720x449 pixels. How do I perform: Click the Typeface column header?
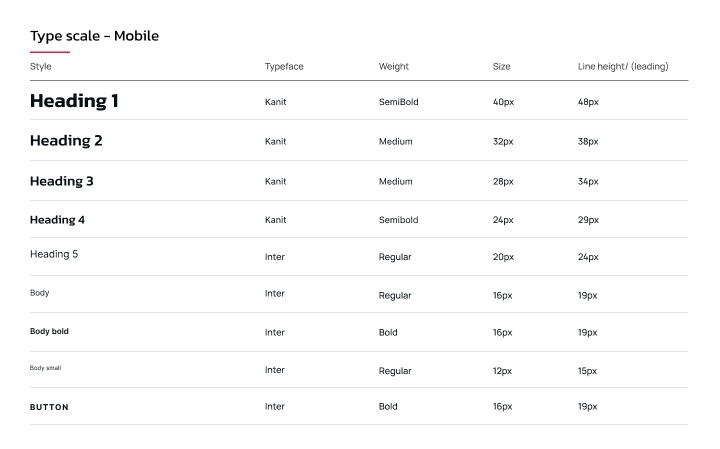284,67
